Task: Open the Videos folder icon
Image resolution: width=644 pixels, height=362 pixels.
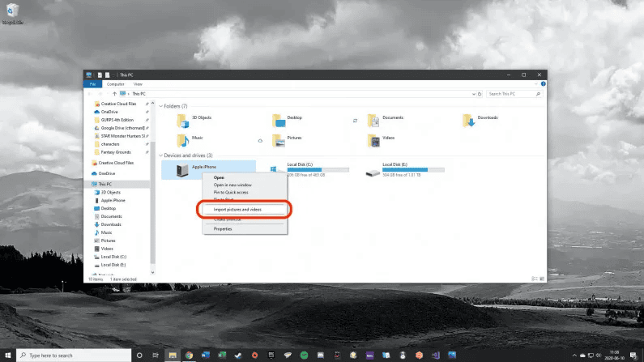Action: pyautogui.click(x=373, y=141)
